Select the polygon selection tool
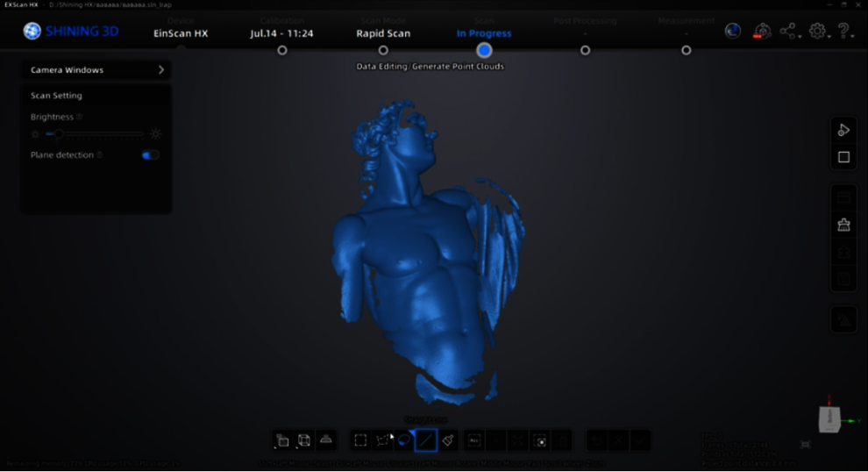The image size is (868, 472). click(382, 440)
